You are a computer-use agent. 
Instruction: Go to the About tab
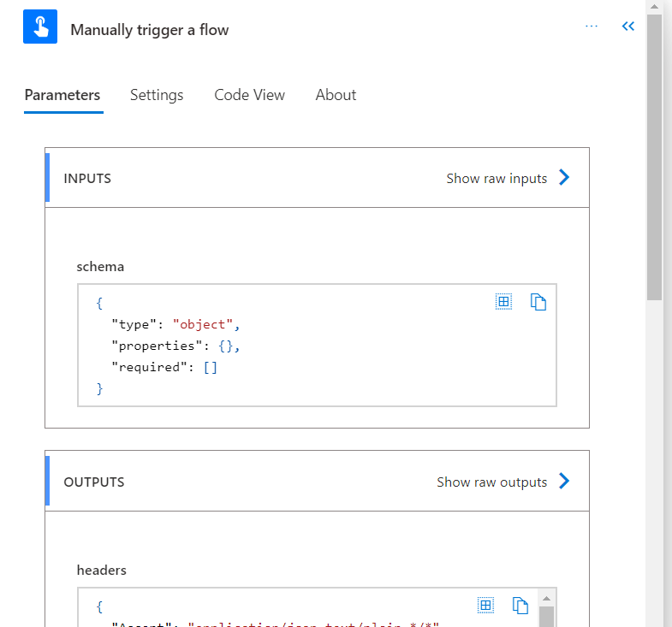(336, 95)
